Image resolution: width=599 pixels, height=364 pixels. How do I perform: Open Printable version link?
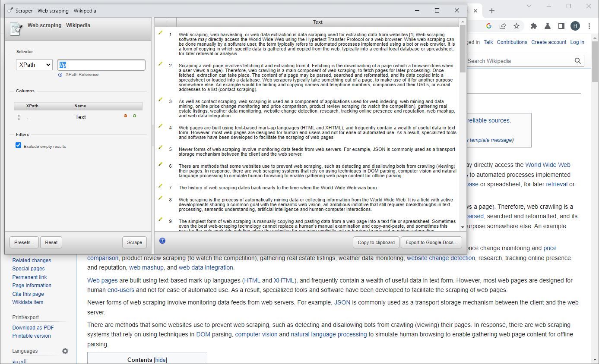[32, 336]
